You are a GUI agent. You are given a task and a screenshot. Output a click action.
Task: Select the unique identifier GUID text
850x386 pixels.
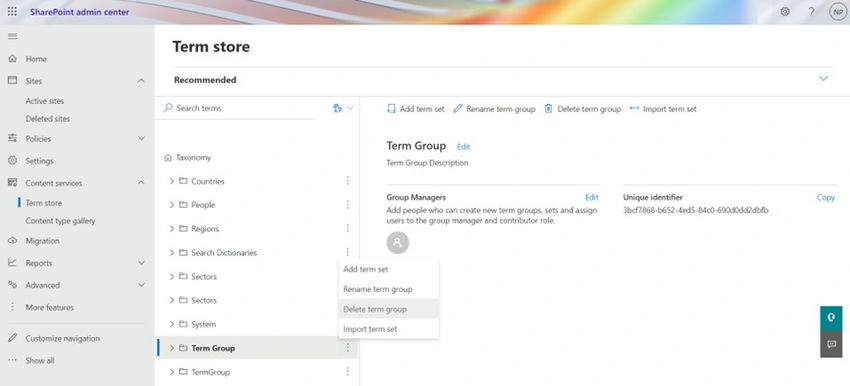696,210
